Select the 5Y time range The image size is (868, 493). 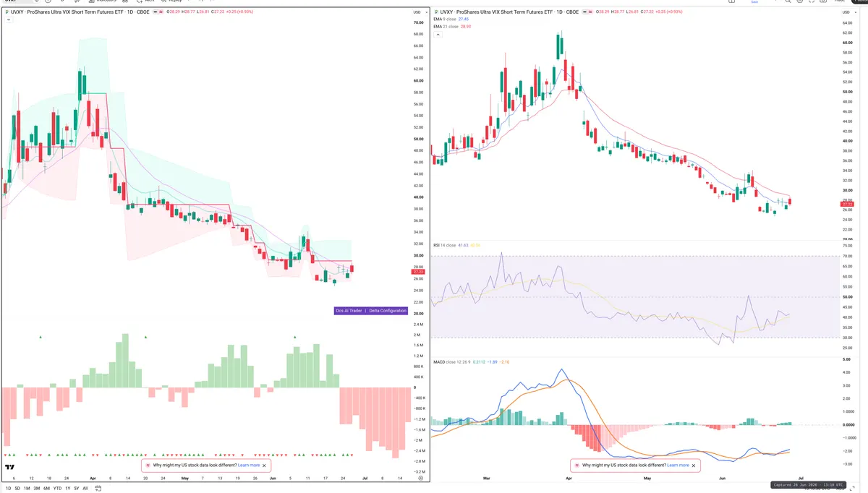[x=77, y=489]
